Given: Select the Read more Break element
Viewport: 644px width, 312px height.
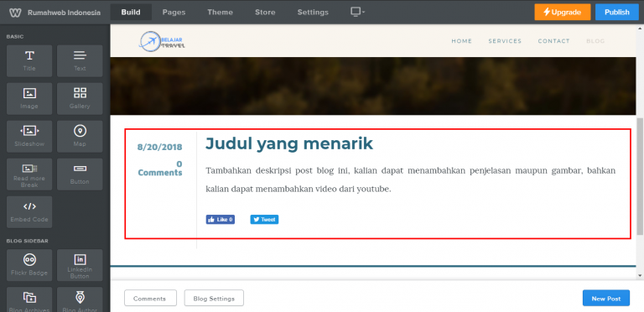Looking at the screenshot, I should (x=29, y=174).
